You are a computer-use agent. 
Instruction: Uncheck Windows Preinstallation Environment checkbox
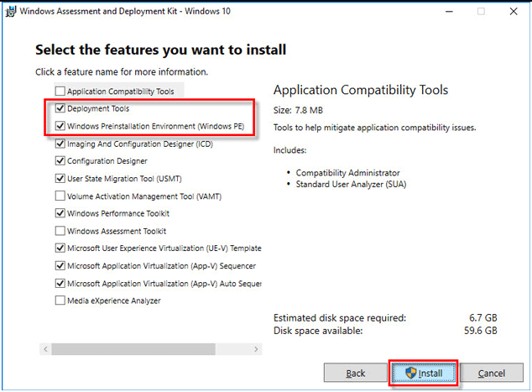click(x=60, y=127)
